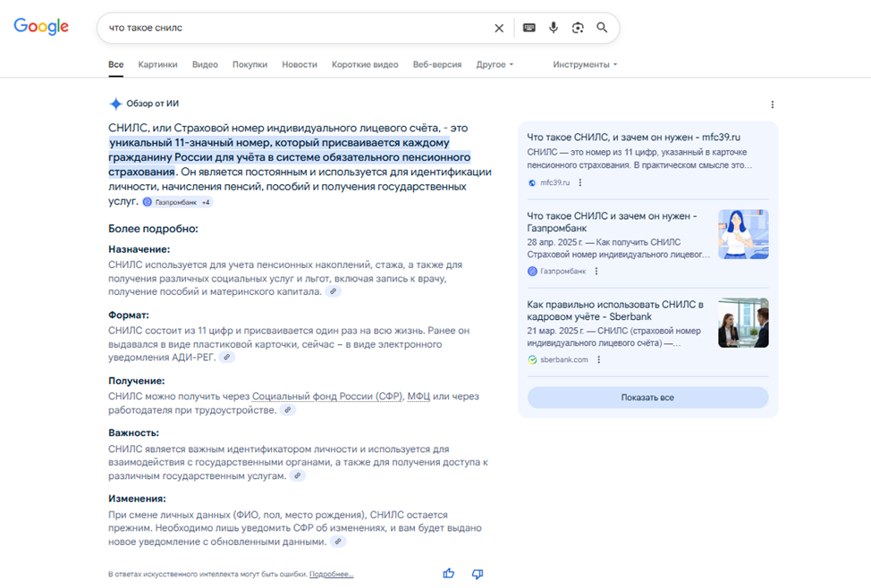This screenshot has width=871, height=588.
Task: Expand the Газпромбанк +4 sources chip
Action: click(177, 202)
